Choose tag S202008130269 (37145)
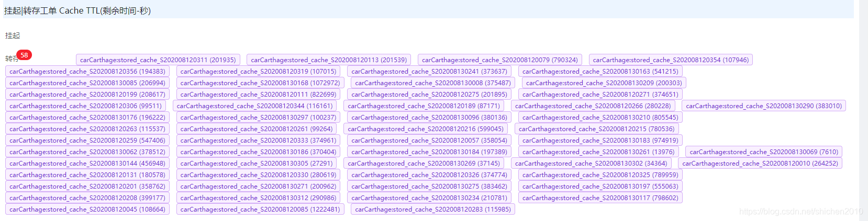Image resolution: width=868 pixels, height=221 pixels. click(424, 164)
